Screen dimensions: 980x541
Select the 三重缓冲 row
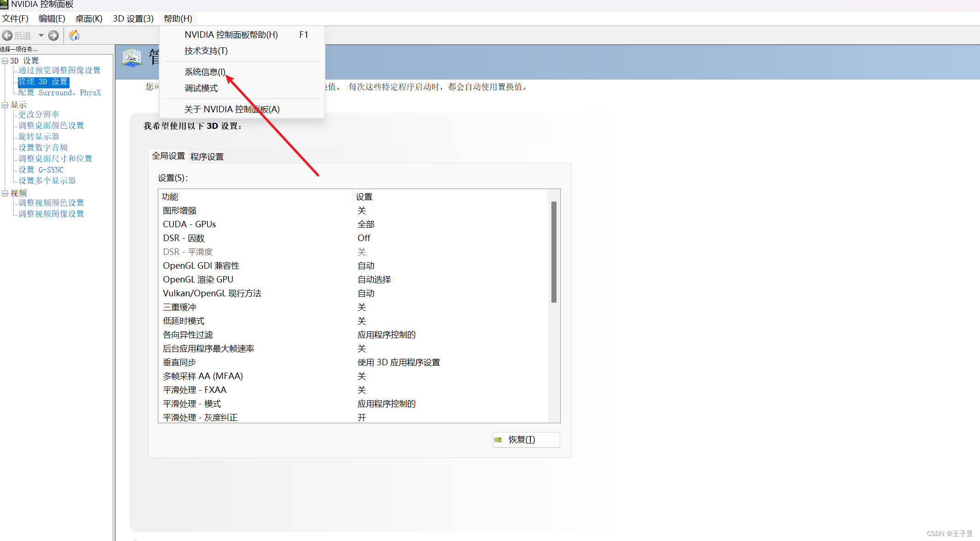pyautogui.click(x=354, y=307)
